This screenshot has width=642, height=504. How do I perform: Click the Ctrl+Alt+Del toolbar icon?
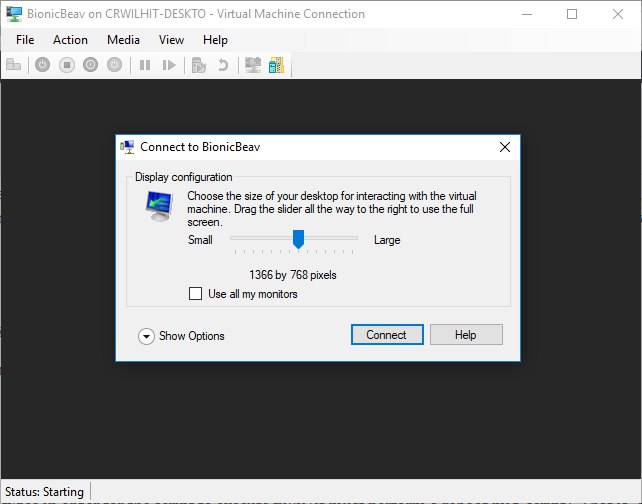[x=14, y=65]
